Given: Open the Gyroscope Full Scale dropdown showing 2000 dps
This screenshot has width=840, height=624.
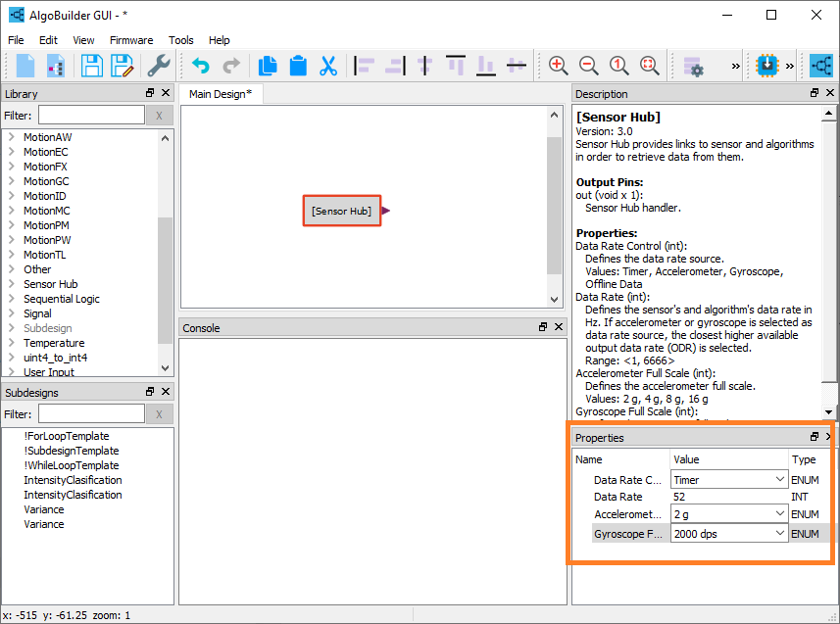Looking at the screenshot, I should [x=729, y=534].
